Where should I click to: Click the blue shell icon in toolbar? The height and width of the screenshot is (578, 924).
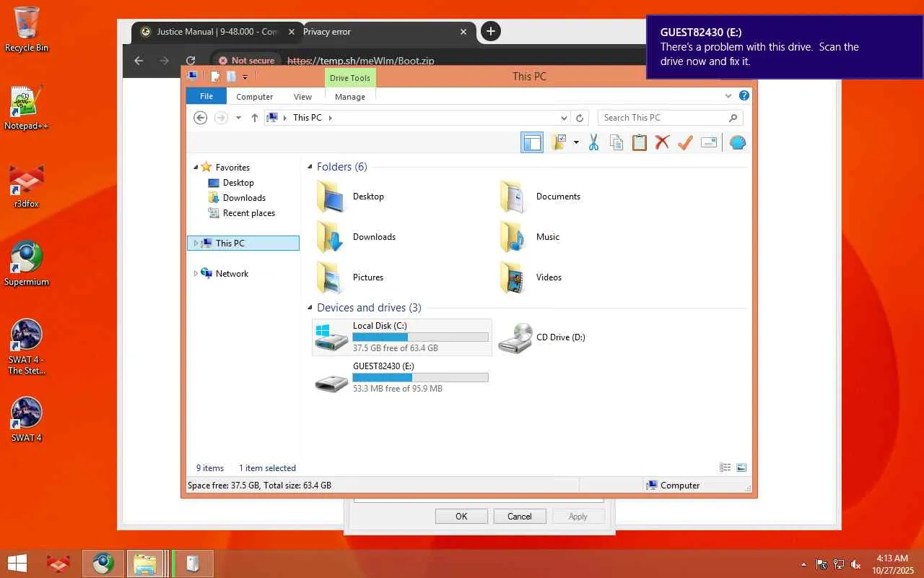(x=737, y=143)
